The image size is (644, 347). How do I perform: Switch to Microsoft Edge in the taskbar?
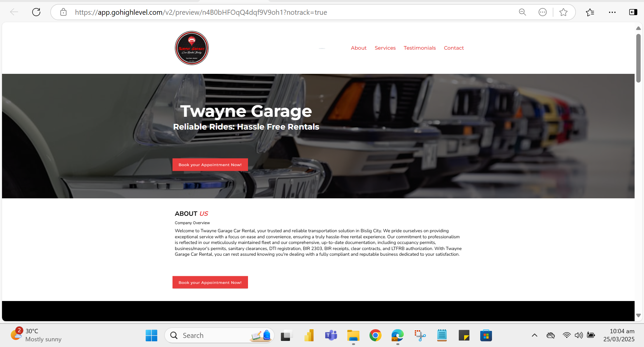tap(398, 335)
